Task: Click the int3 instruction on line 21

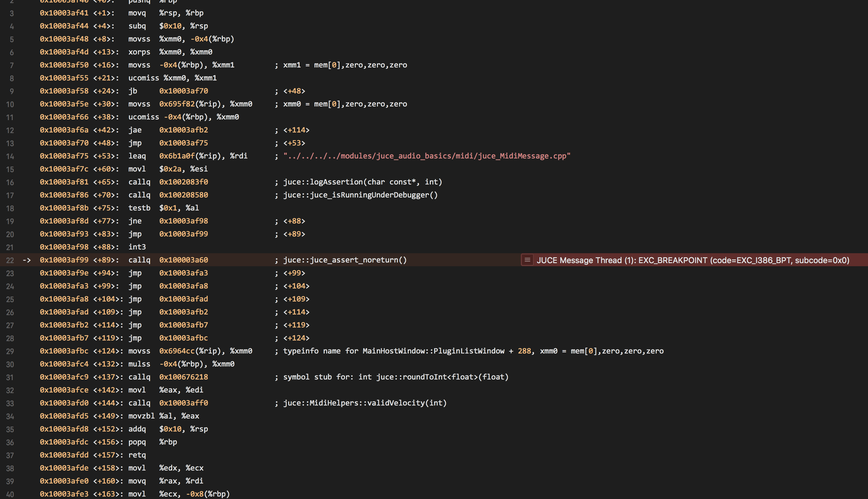Action: [x=137, y=247]
